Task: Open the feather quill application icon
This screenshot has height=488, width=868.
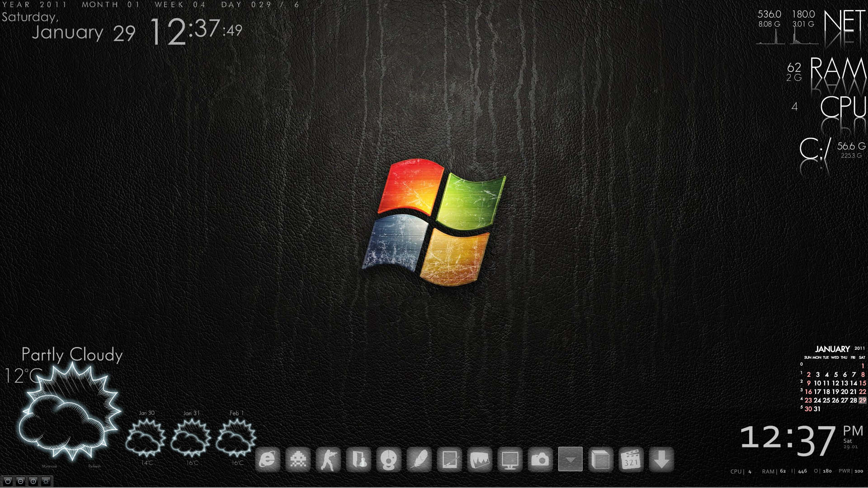Action: (419, 460)
